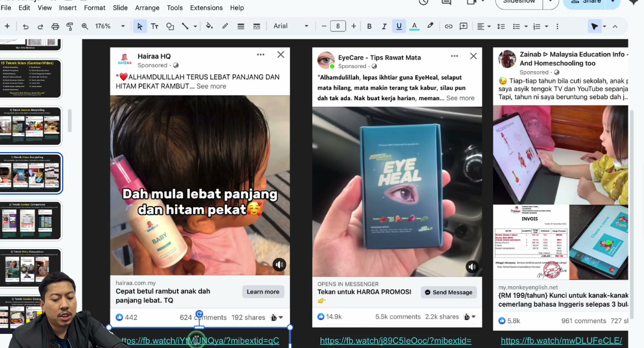This screenshot has height=348, width=644.
Task: Select the Teknik Video Comparison slide thumbnail
Action: pos(31,267)
